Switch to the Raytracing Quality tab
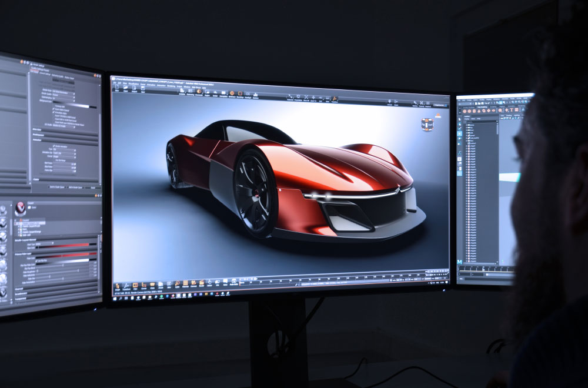This screenshot has height=388, width=588. [58, 75]
